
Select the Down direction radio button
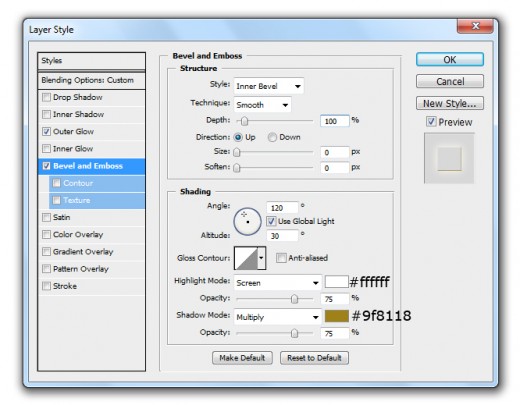272,137
